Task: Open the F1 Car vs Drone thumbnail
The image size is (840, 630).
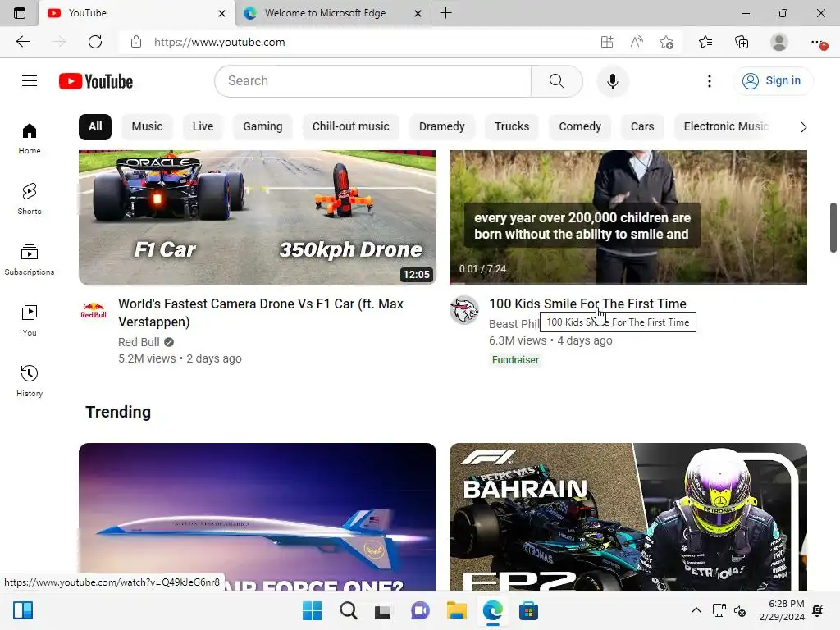Action: (x=258, y=217)
